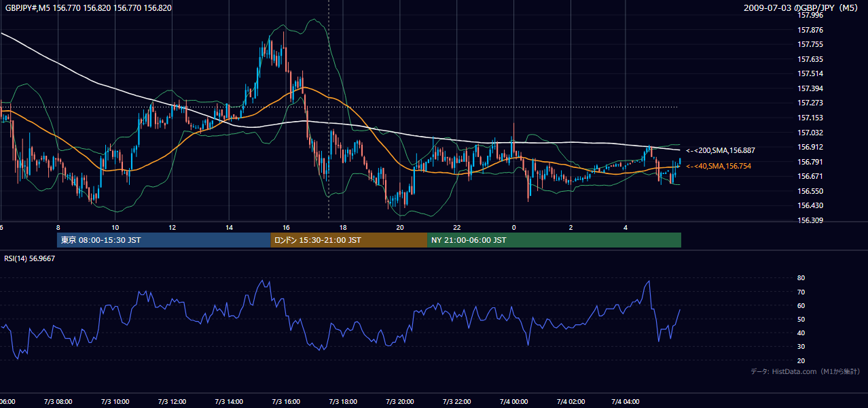Click hour tick '14' under price chart
Viewport: 868px width, 408px height.
click(230, 227)
